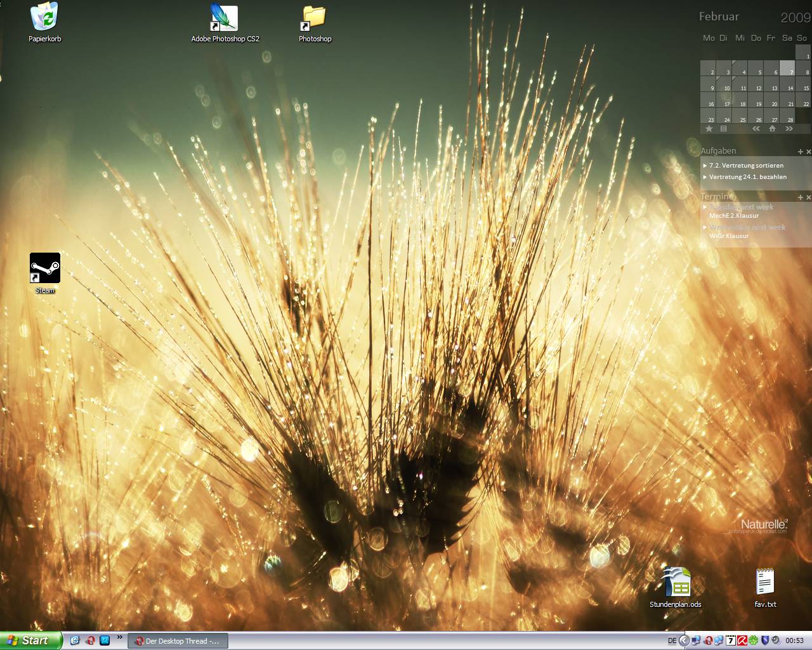Launch the Steam desktop shortcut

click(44, 269)
